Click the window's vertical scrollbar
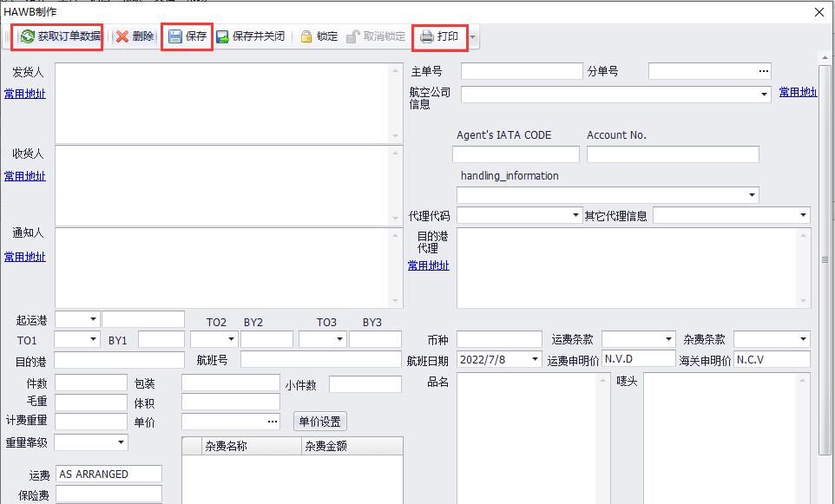 point(825,259)
